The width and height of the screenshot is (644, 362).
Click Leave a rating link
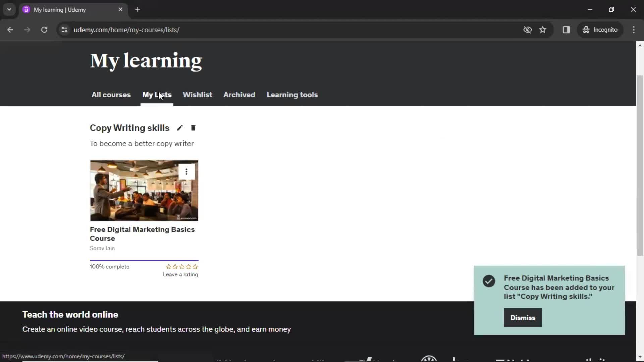(180, 274)
